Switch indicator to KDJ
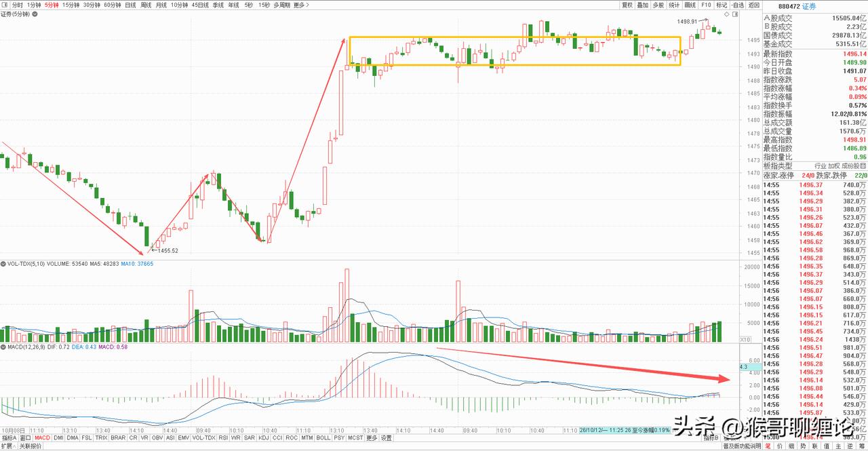This screenshot has width=868, height=451. click(264, 438)
